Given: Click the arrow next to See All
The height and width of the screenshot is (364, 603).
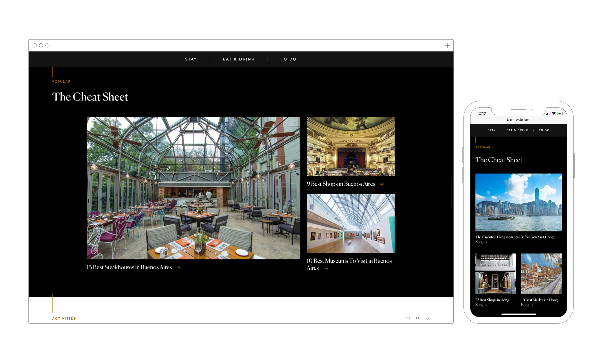Looking at the screenshot, I should pyautogui.click(x=427, y=318).
